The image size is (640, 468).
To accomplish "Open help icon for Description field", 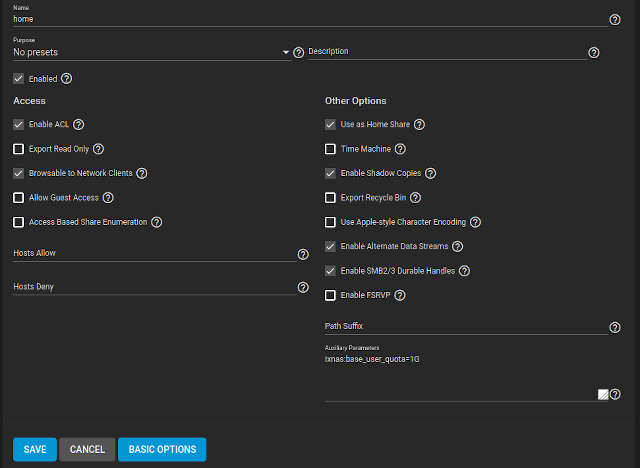I will pos(594,53).
